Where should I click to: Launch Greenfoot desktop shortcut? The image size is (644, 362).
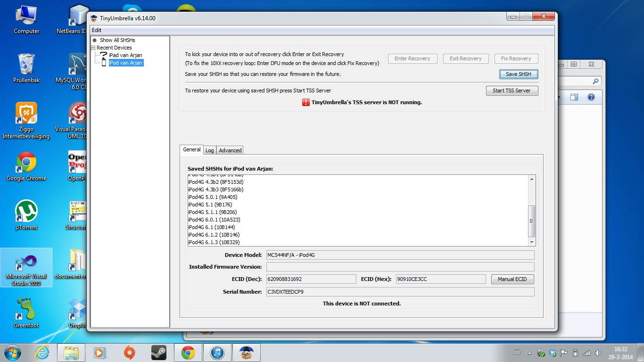pos(26,313)
